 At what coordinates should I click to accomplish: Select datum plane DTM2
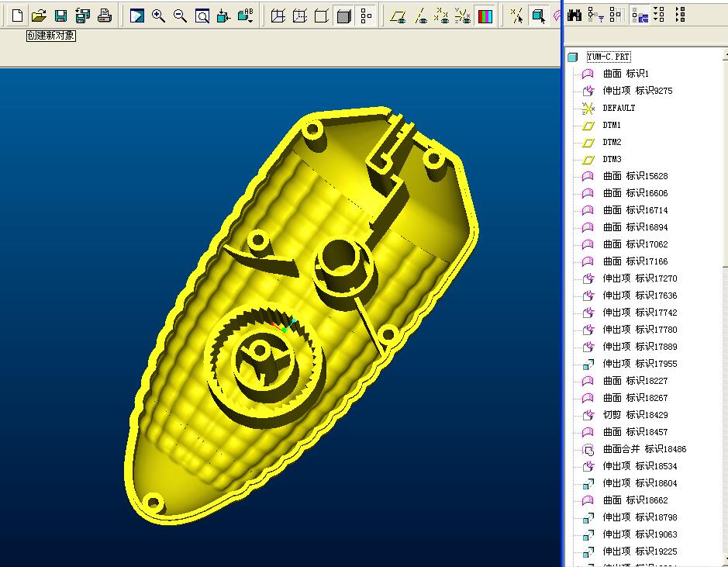(x=612, y=142)
